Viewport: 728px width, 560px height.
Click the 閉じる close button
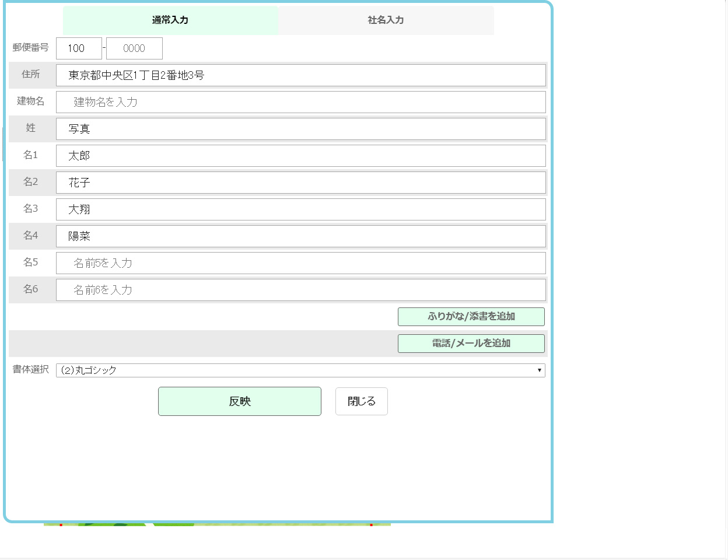[361, 401]
